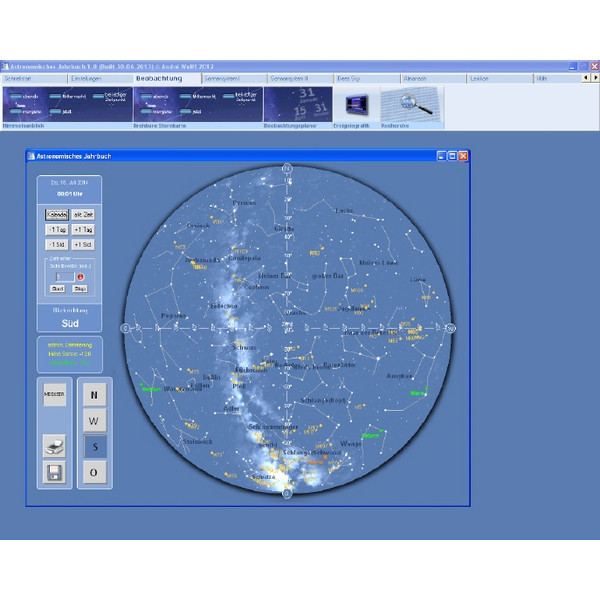Click the green Saturn label on map

(x=370, y=435)
